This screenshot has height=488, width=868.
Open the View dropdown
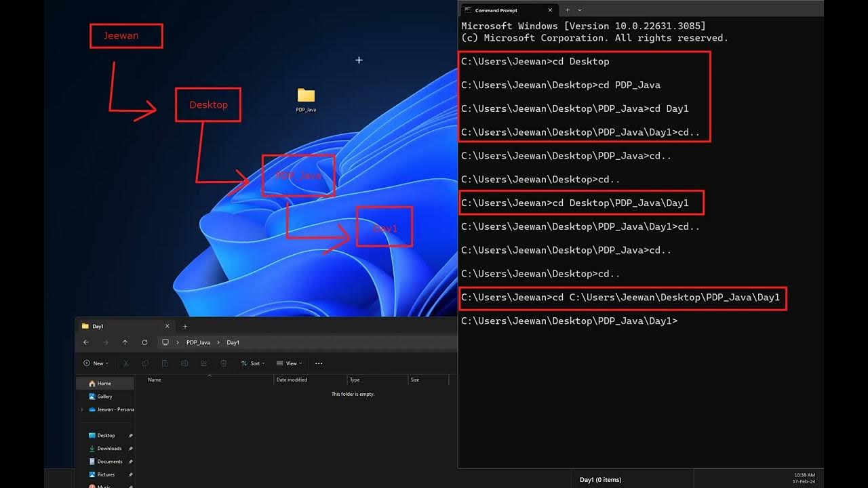[x=289, y=363]
